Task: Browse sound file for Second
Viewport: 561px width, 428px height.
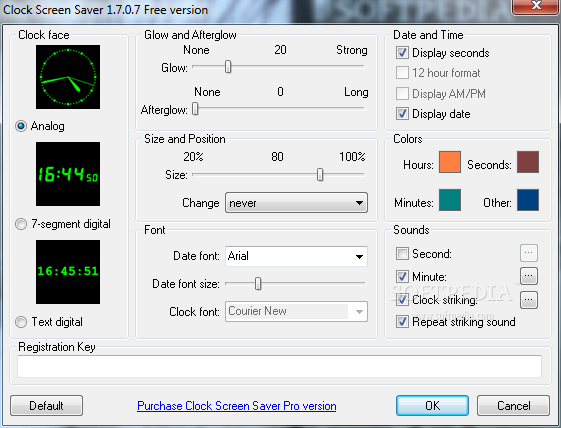Action: tap(529, 253)
